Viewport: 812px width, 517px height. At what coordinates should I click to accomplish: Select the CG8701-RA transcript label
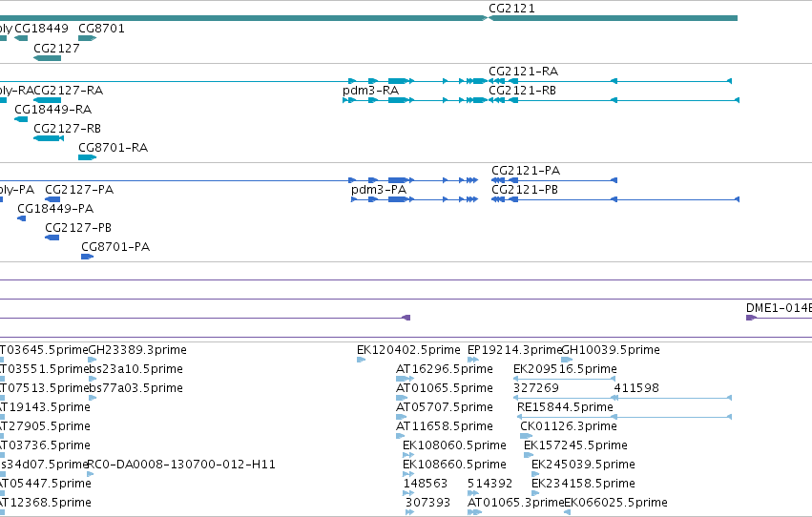point(113,148)
